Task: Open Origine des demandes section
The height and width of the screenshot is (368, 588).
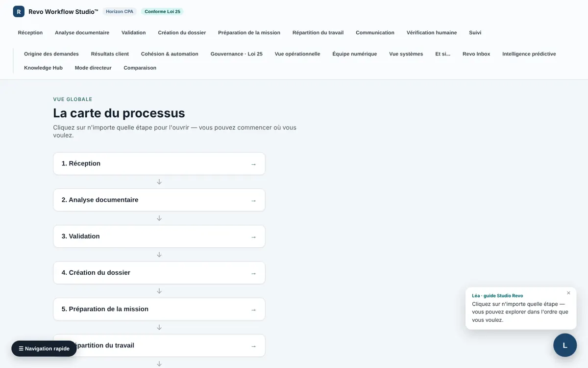Action: 51,54
